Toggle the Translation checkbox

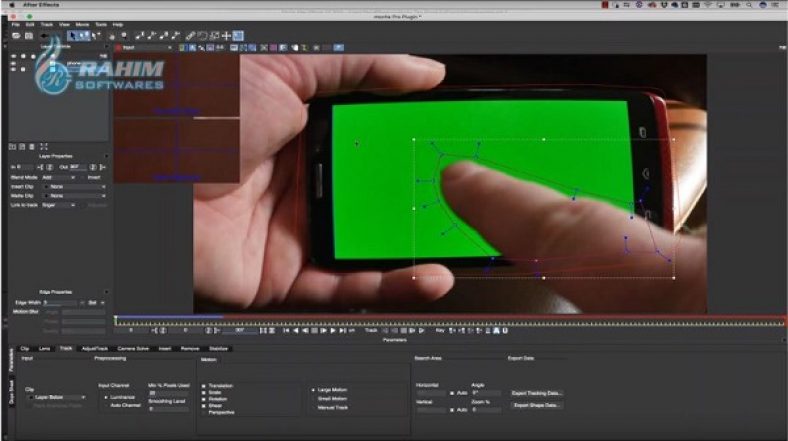pos(204,386)
